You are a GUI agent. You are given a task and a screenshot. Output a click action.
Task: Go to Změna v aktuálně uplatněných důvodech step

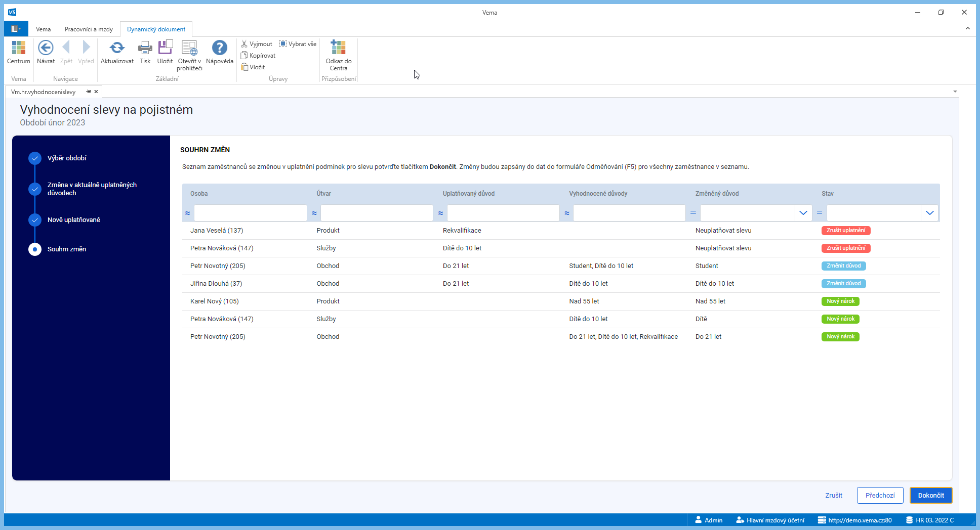click(x=92, y=189)
